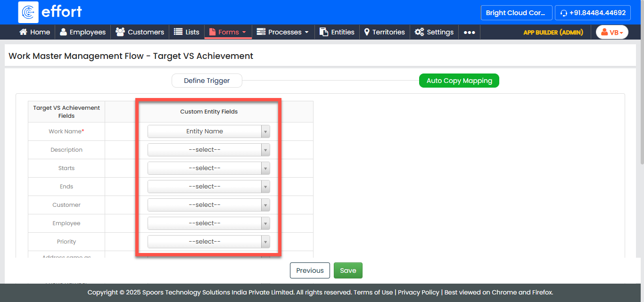Viewport: 644px width, 302px height.
Task: Click the three-dots more menu
Action: coord(469,33)
